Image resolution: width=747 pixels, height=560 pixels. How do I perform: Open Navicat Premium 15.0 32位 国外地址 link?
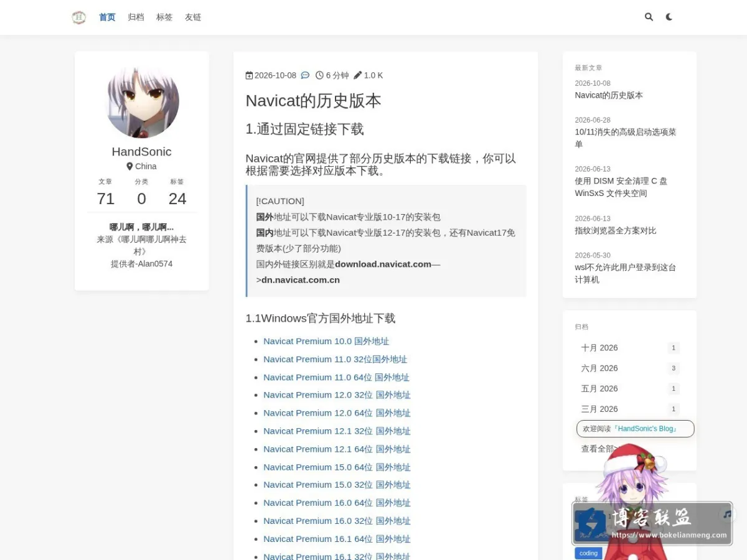click(337, 484)
